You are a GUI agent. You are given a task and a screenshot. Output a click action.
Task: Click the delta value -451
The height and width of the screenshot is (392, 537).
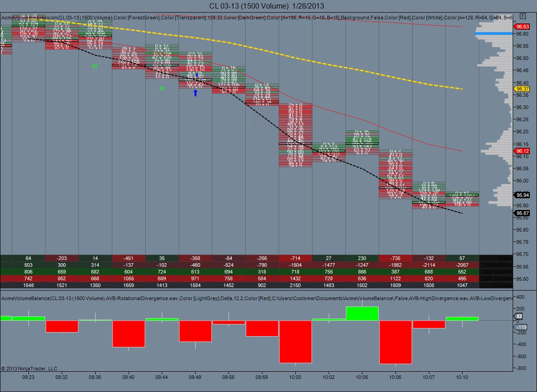click(129, 258)
